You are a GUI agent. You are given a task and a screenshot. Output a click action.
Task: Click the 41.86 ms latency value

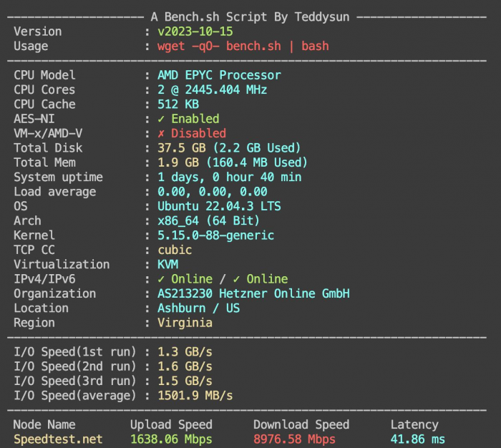(417, 439)
